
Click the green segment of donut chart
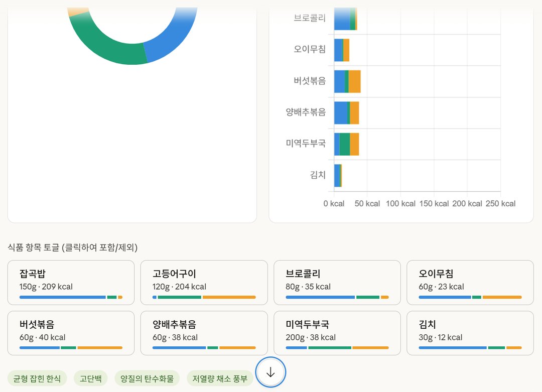click(107, 48)
